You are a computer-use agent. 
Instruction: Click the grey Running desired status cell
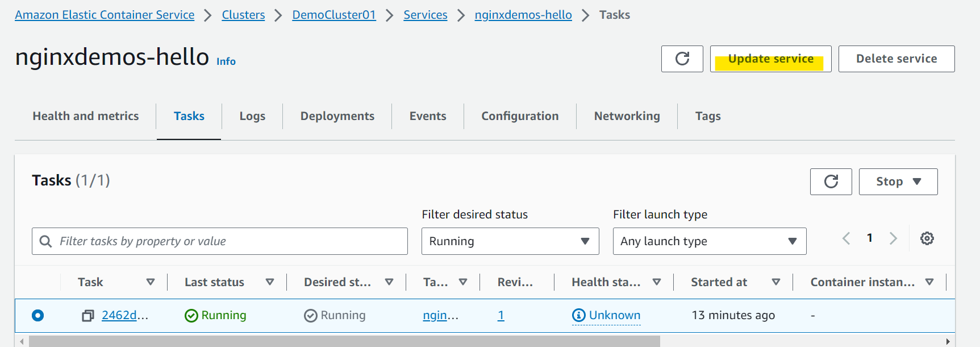tap(335, 315)
